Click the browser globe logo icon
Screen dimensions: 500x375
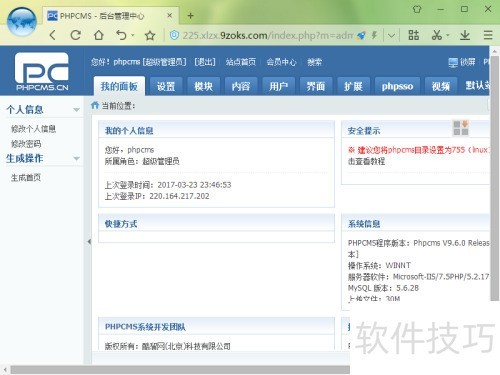pyautogui.click(x=22, y=22)
